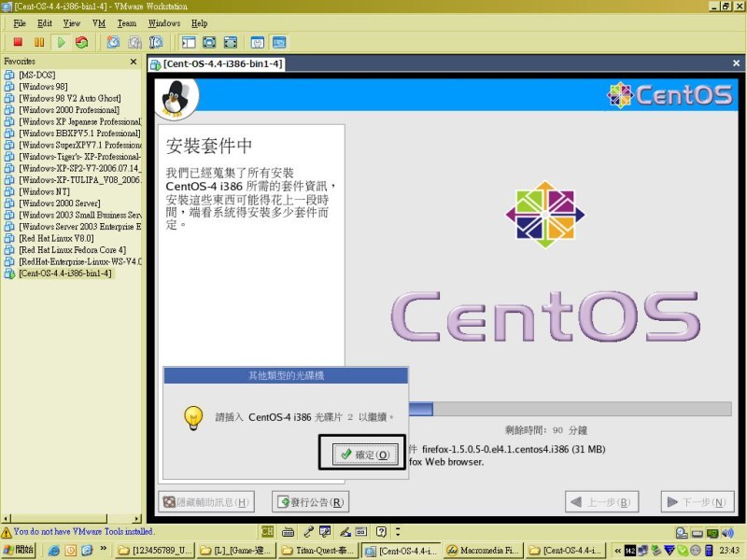747x560 pixels.
Task: Click the Full Screen toolbar icon
Action: [x=209, y=42]
